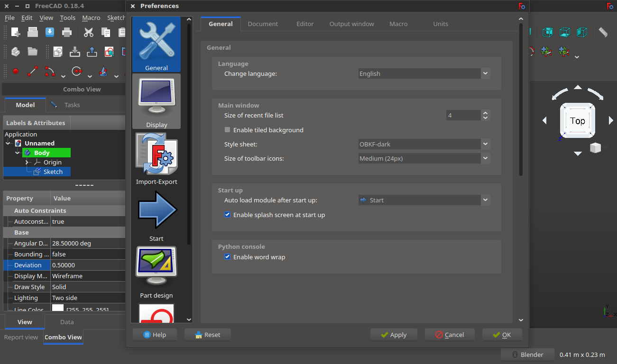Open a file using the toolbar icon
The image size is (617, 364).
(33, 32)
